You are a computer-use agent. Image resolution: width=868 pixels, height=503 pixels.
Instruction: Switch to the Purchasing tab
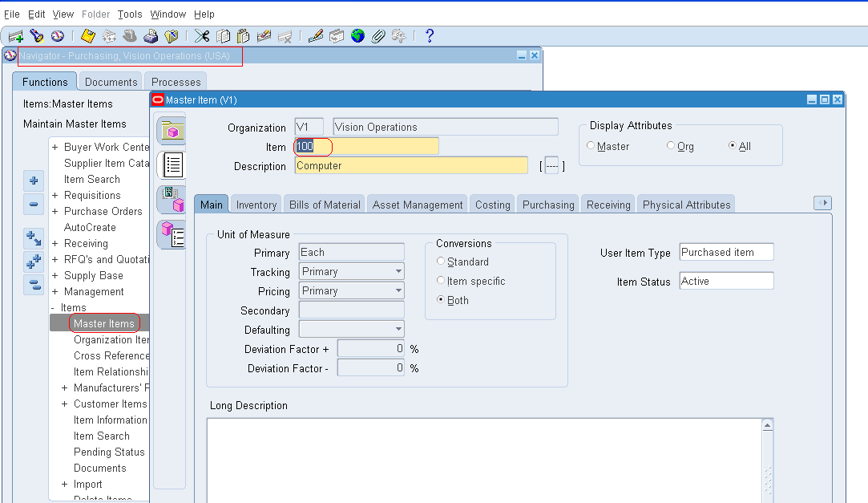pos(548,205)
